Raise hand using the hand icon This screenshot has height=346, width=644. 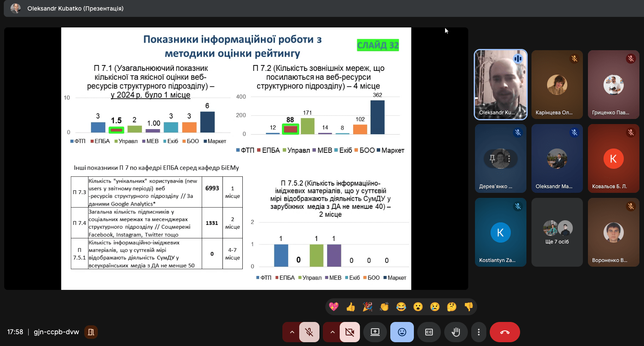(x=456, y=332)
